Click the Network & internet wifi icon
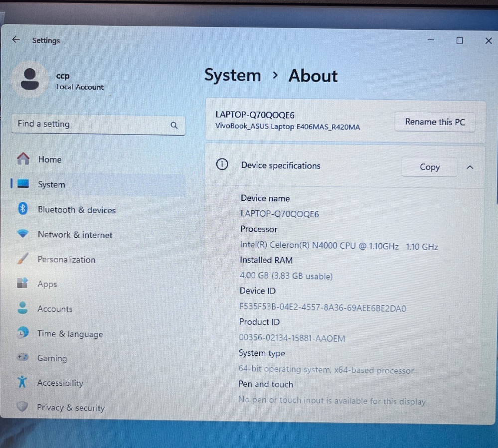 point(23,234)
